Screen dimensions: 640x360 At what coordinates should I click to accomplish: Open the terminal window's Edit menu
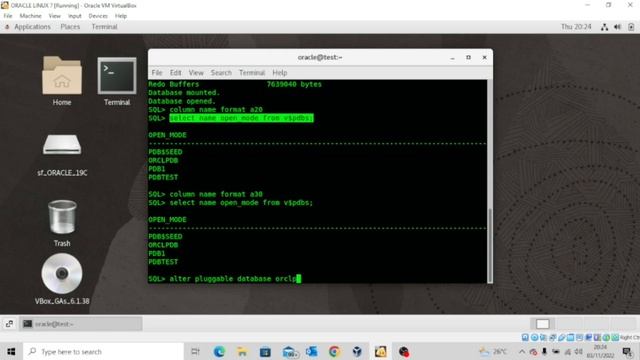click(176, 73)
